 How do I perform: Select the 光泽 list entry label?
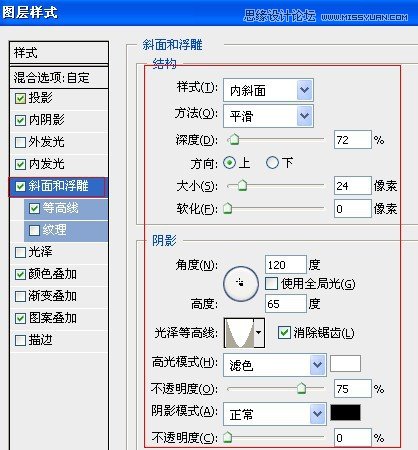(40, 252)
